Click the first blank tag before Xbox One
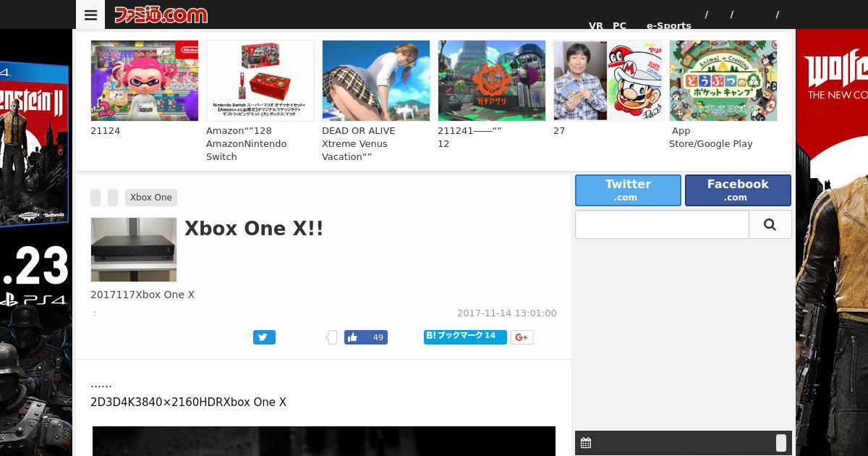Screen dimensions: 868x456 point(95,198)
